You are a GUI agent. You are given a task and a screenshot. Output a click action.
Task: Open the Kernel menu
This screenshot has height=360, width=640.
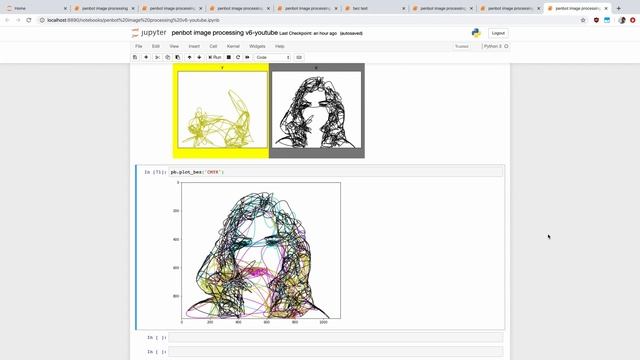point(233,47)
